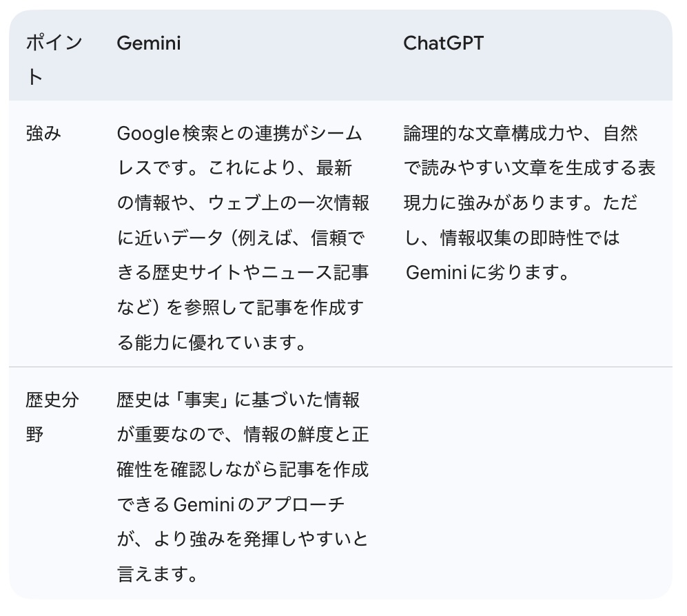Click the line で読みやすい文章を生成する表

point(529,168)
